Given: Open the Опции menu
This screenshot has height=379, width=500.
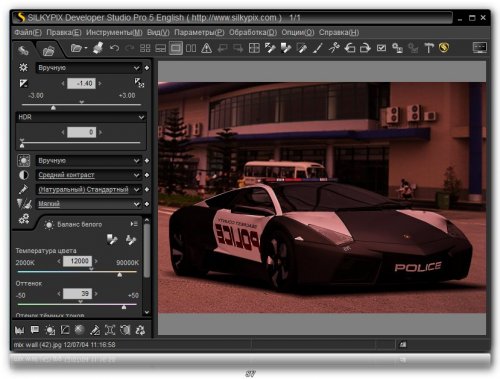Looking at the screenshot, I should [298, 32].
